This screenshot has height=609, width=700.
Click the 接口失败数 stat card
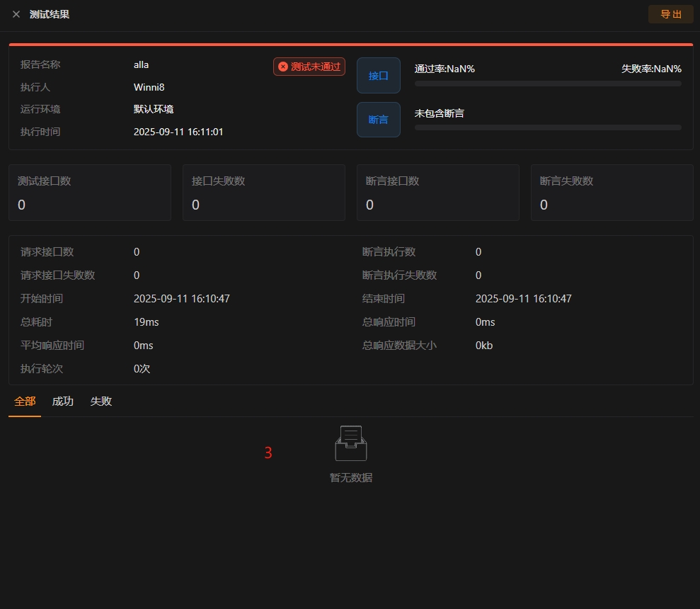pos(264,193)
